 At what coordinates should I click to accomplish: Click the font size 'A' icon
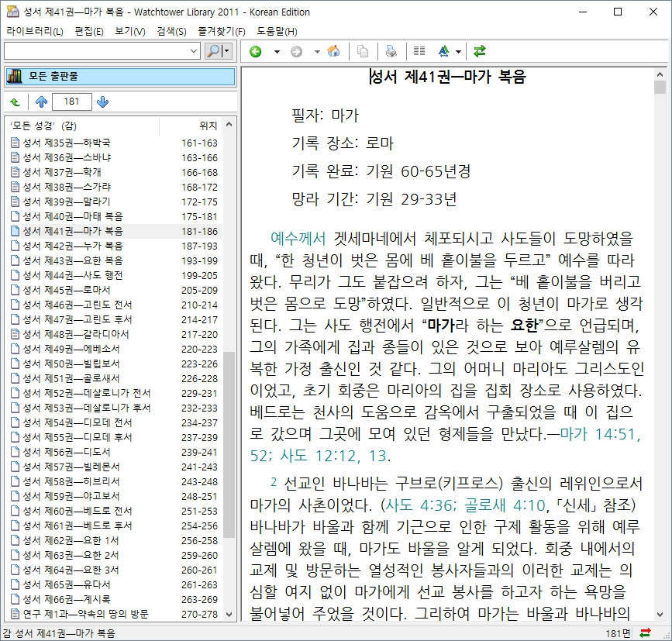(x=443, y=51)
